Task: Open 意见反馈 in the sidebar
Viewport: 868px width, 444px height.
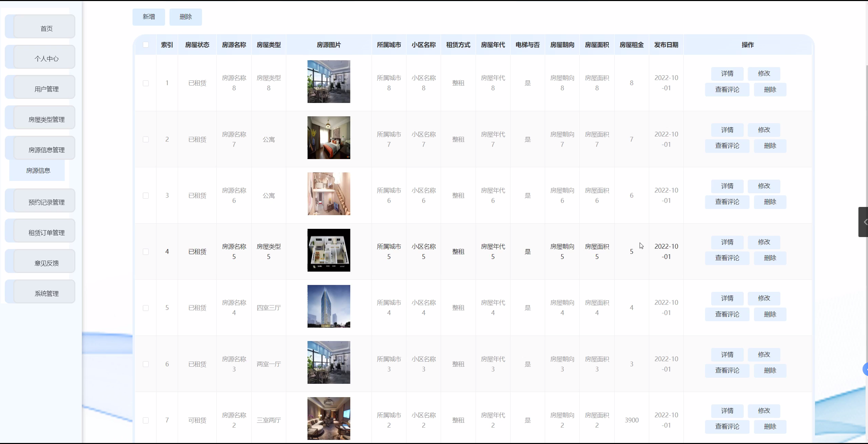Action: pyautogui.click(x=40, y=261)
